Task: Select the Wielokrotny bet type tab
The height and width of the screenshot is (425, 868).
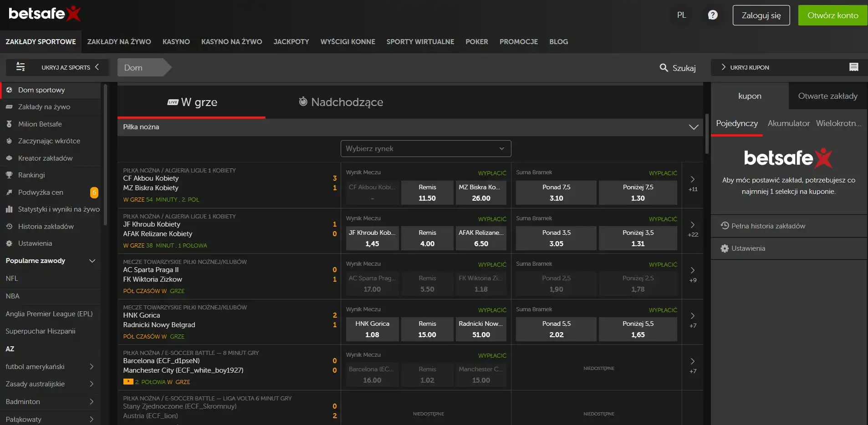Action: point(838,123)
